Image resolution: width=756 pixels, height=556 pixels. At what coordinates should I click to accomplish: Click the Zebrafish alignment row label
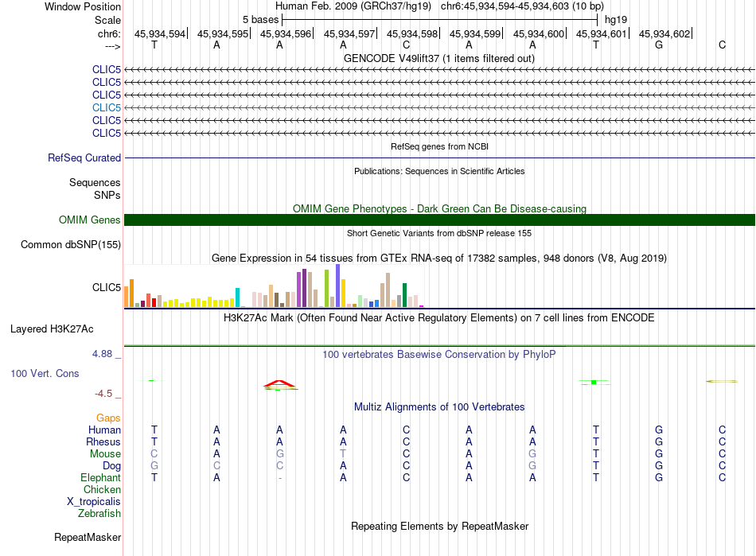coord(99,513)
